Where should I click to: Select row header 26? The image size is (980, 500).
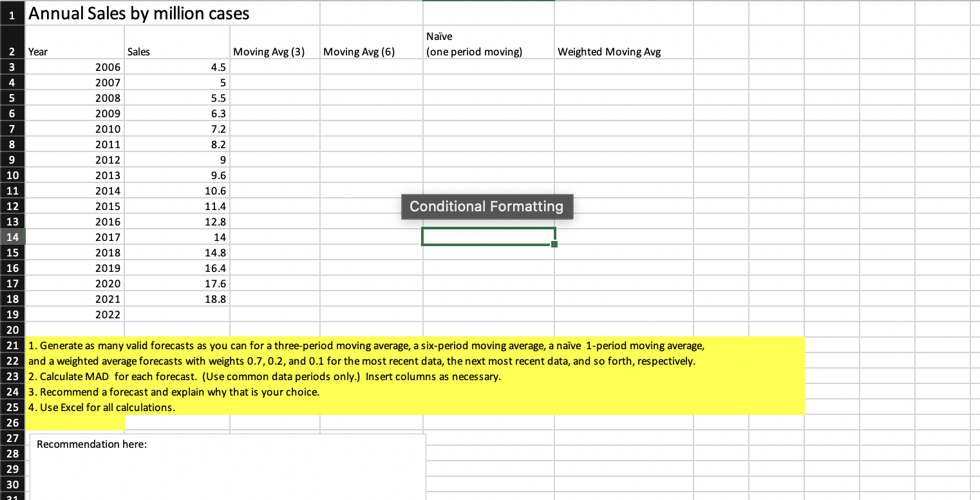(12, 423)
